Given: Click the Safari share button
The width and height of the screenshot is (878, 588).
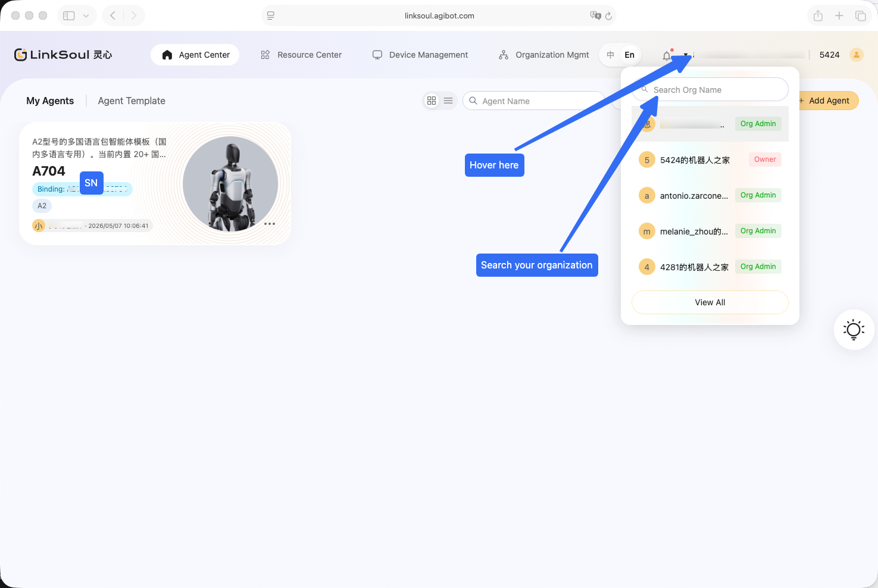Looking at the screenshot, I should 818,15.
